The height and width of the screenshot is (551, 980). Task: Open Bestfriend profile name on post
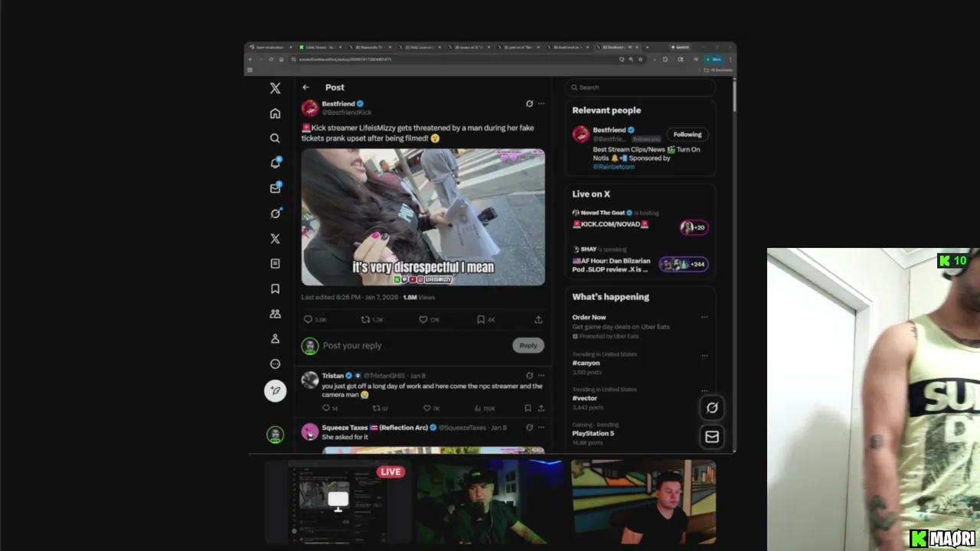(x=338, y=103)
